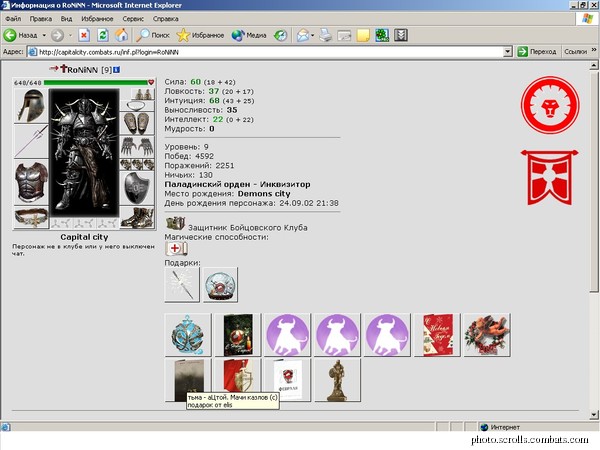Click the green health bar
600x450 pixels.
coord(95,82)
